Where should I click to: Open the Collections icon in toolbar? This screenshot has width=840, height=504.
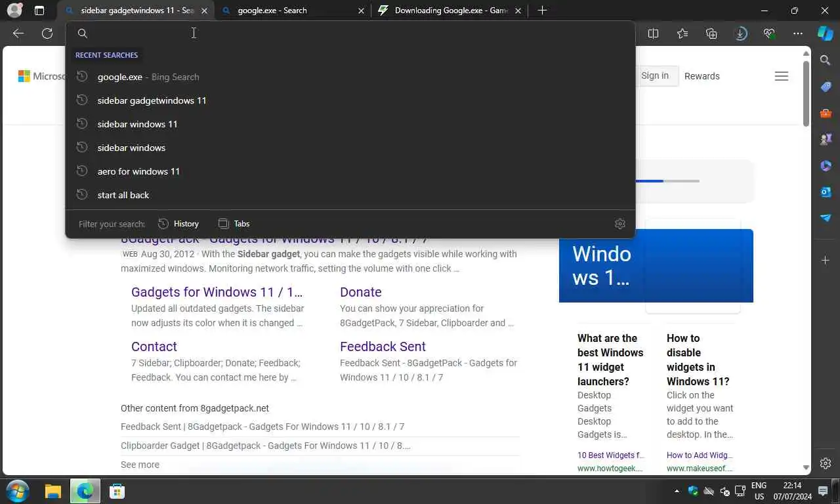(711, 33)
